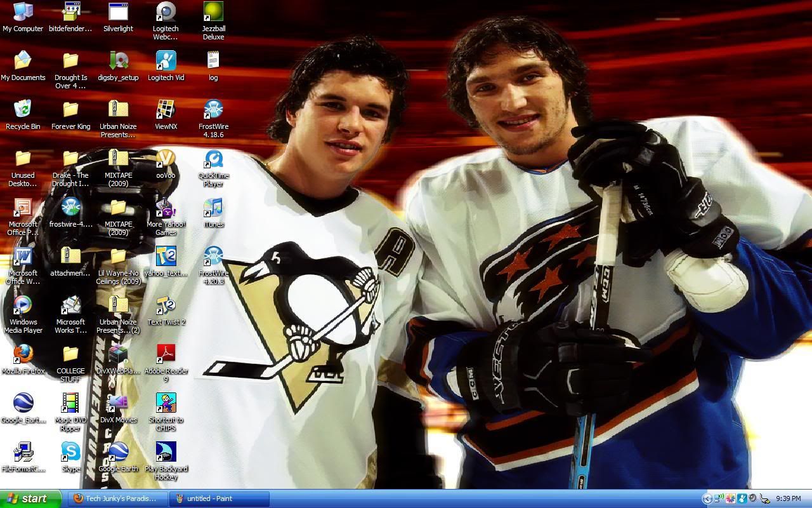Launch the Text Twist 2 game
The image size is (812, 508).
[166, 311]
